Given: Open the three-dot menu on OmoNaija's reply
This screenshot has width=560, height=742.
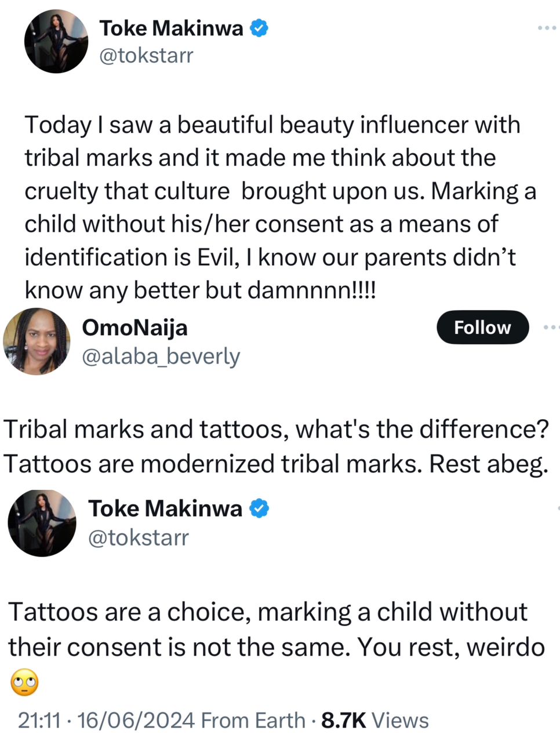Looking at the screenshot, I should click(552, 327).
